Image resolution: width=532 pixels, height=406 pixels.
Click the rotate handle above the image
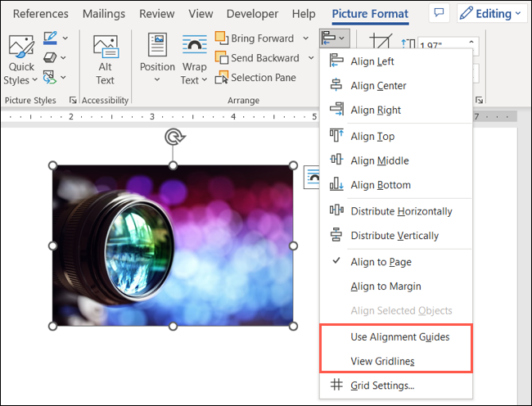pos(174,137)
